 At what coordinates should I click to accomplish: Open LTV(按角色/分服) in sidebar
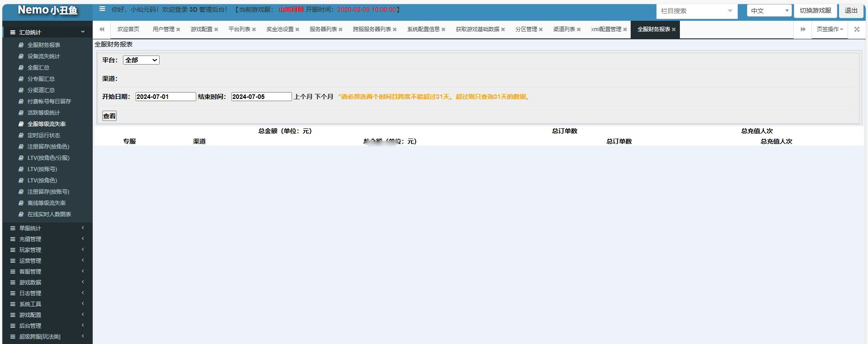[x=48, y=158]
